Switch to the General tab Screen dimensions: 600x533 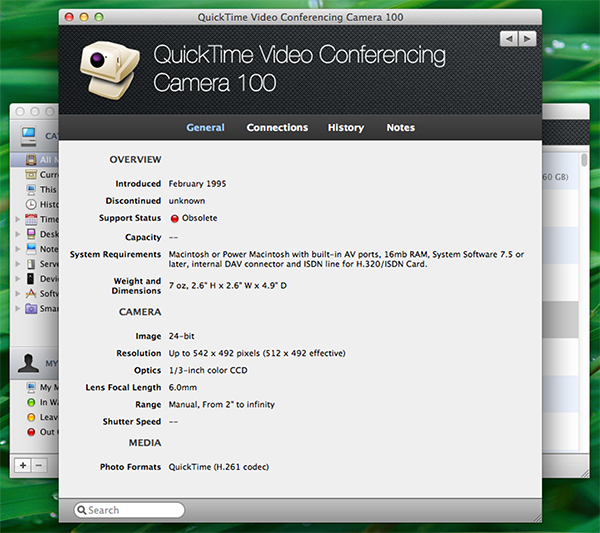click(x=205, y=127)
